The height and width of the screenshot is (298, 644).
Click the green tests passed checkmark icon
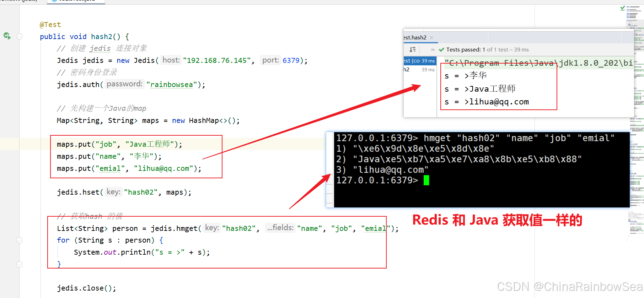[x=441, y=50]
